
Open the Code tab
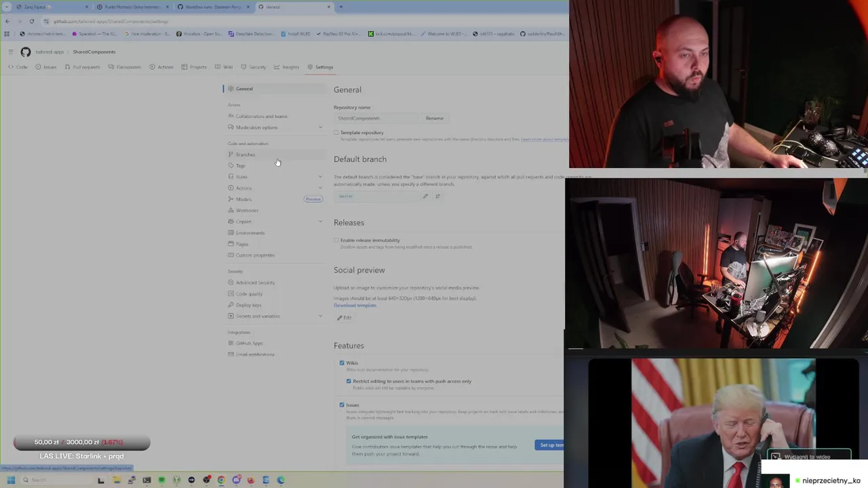(18, 67)
